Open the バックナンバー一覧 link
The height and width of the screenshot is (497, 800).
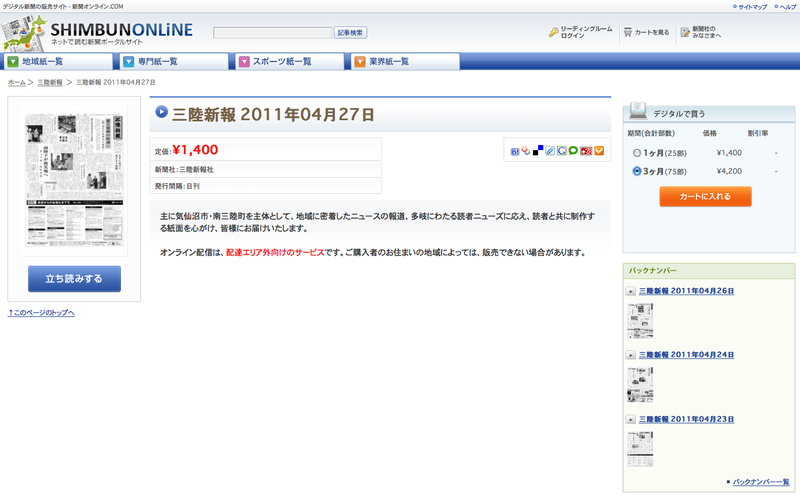click(x=760, y=482)
